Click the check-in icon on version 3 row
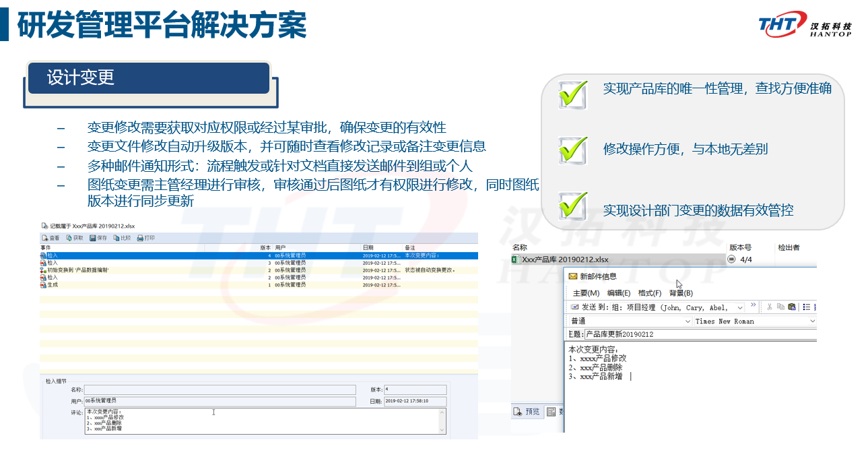 coord(43,263)
